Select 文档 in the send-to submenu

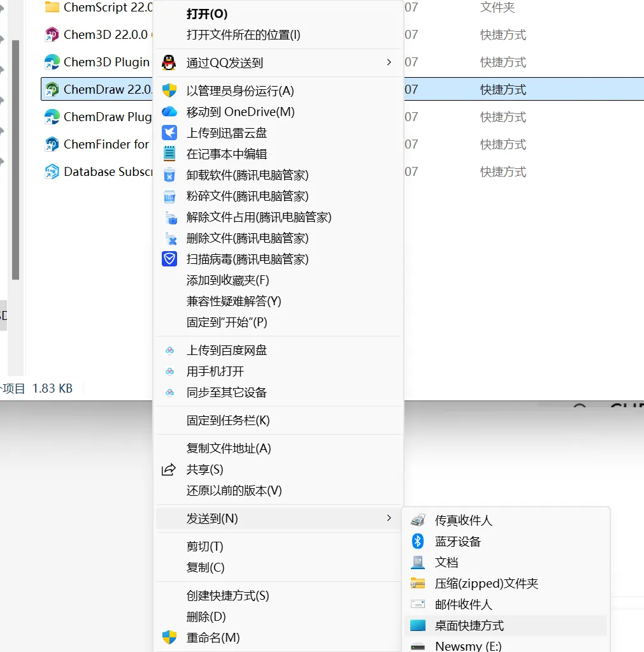pyautogui.click(x=447, y=563)
